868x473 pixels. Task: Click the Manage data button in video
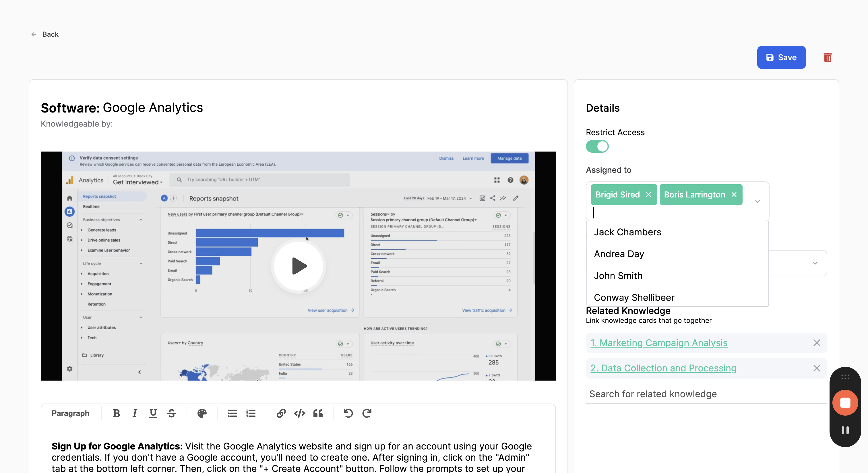click(509, 158)
